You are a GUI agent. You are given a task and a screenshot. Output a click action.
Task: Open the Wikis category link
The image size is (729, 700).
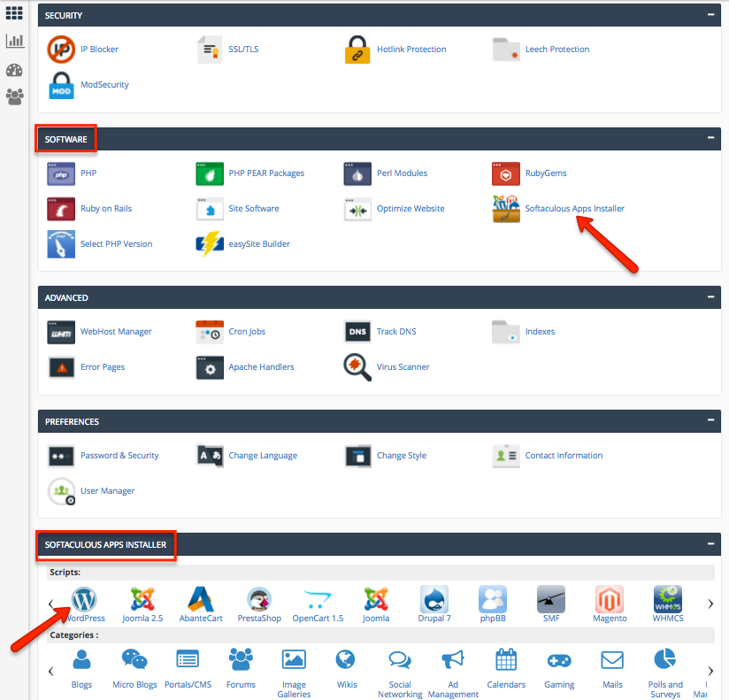[x=347, y=685]
